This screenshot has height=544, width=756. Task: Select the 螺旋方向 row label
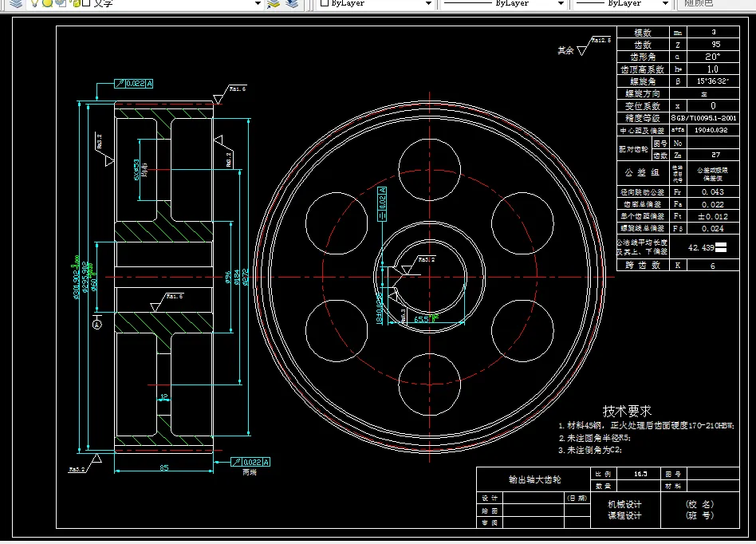click(643, 93)
